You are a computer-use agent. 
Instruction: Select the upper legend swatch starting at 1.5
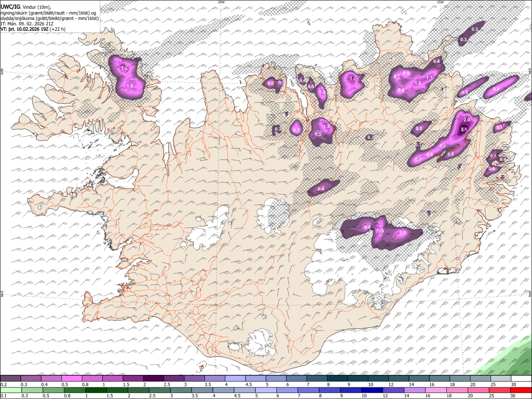[133, 379]
